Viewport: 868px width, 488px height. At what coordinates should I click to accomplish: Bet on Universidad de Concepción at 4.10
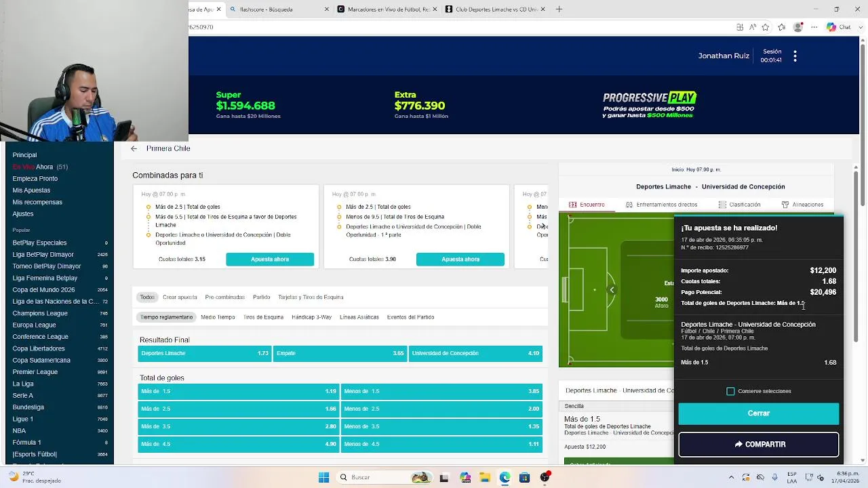coord(475,353)
